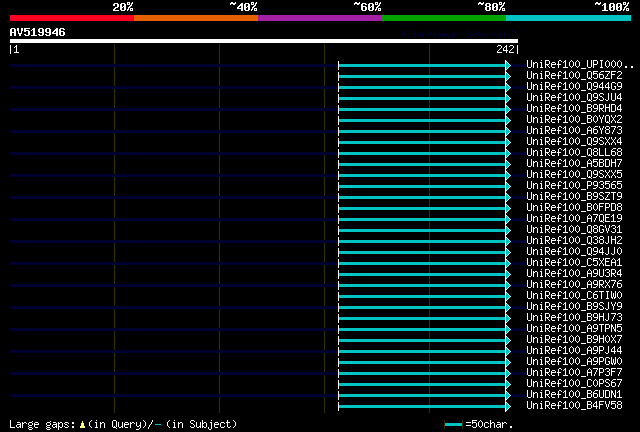Select the AV519946 query name
Viewport: 640px width, 432px height.
[38, 32]
